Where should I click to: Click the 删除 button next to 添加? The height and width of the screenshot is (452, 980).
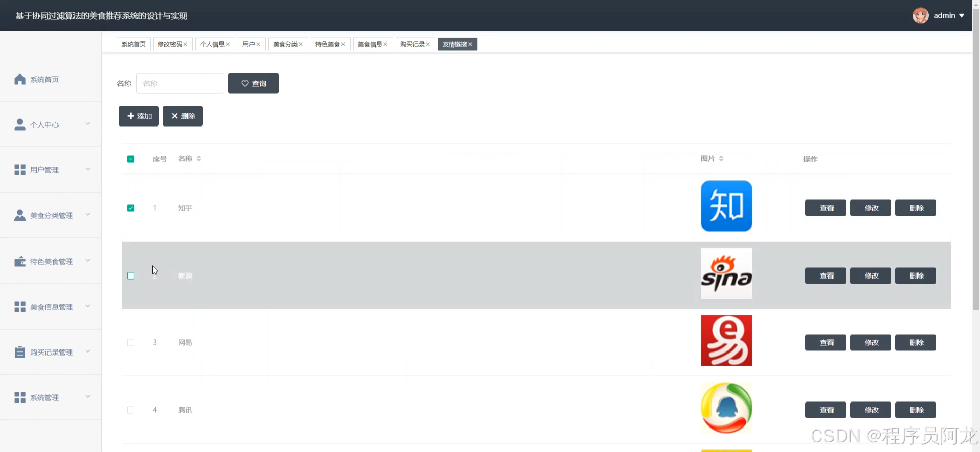(183, 116)
